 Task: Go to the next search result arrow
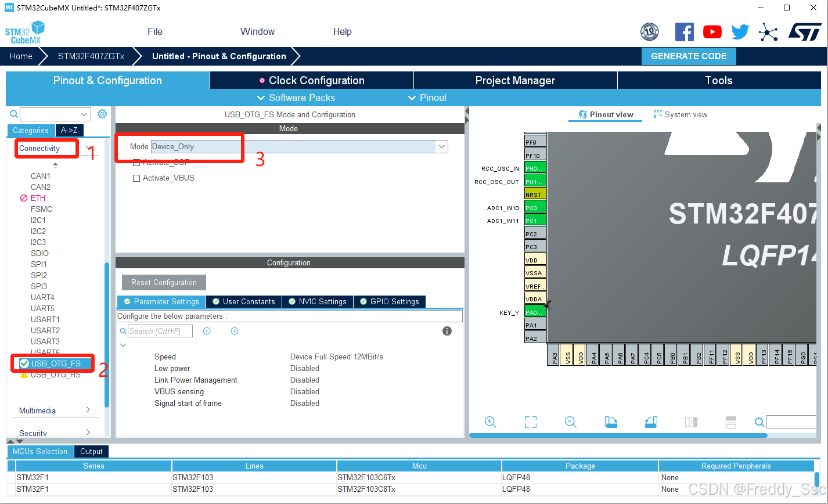tap(235, 331)
